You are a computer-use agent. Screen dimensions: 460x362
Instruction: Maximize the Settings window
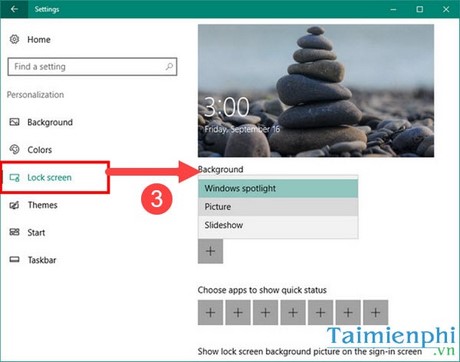coord(420,9)
